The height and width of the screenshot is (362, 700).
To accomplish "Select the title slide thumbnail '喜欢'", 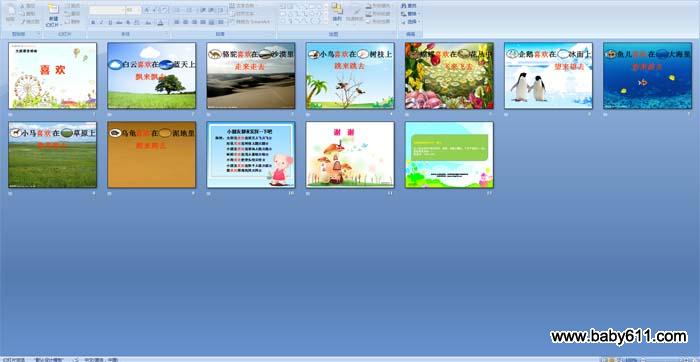I will (53, 75).
